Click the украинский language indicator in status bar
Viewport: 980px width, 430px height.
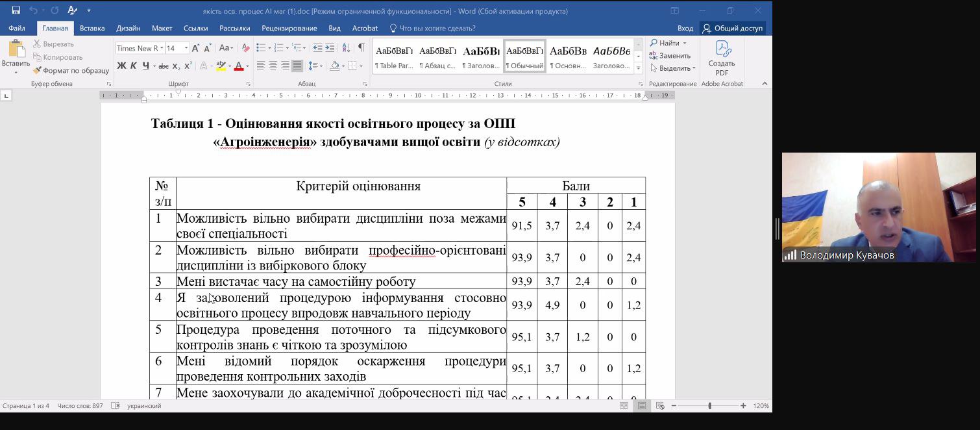pyautogui.click(x=144, y=406)
